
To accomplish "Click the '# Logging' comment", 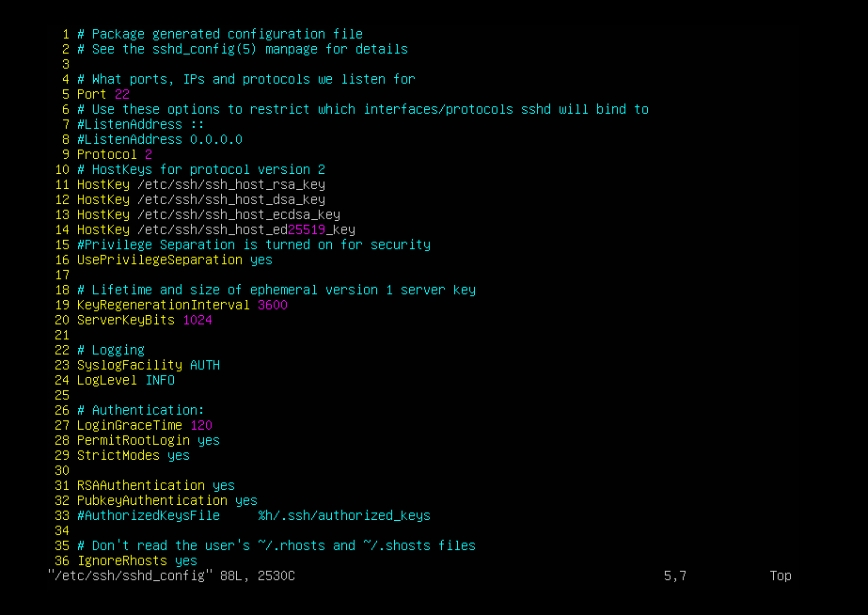I will click(111, 350).
